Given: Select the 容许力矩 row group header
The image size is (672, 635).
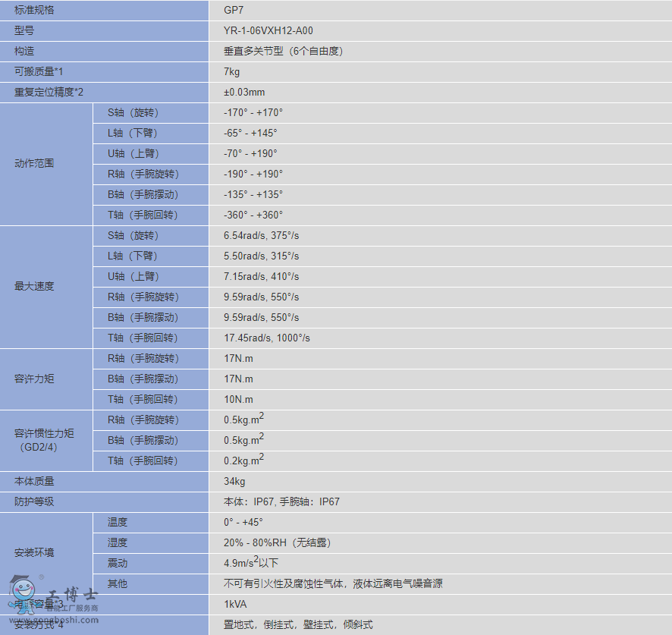Looking at the screenshot, I should pos(35,379).
